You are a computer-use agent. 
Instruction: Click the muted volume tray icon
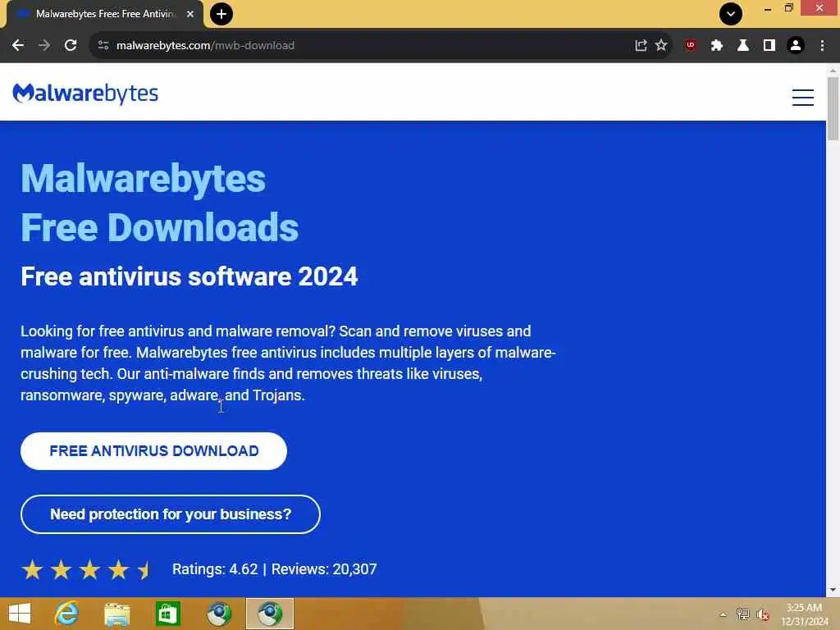click(762, 615)
